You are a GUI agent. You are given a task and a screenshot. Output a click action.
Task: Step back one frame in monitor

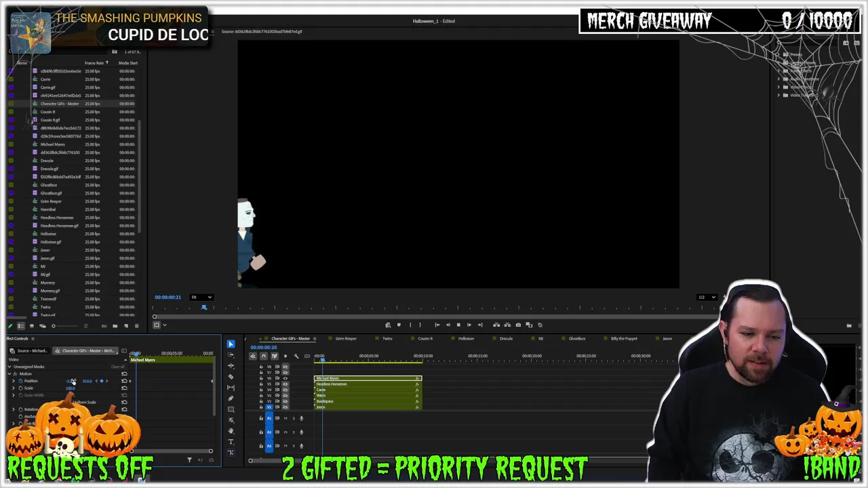point(448,325)
